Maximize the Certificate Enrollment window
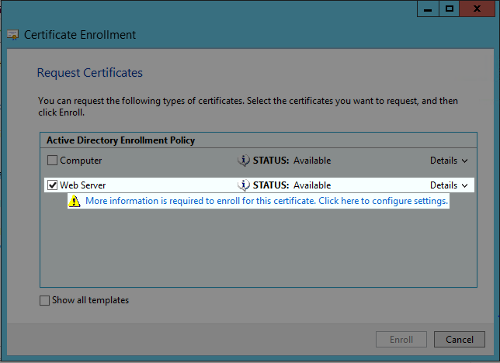 pyautogui.click(x=449, y=9)
